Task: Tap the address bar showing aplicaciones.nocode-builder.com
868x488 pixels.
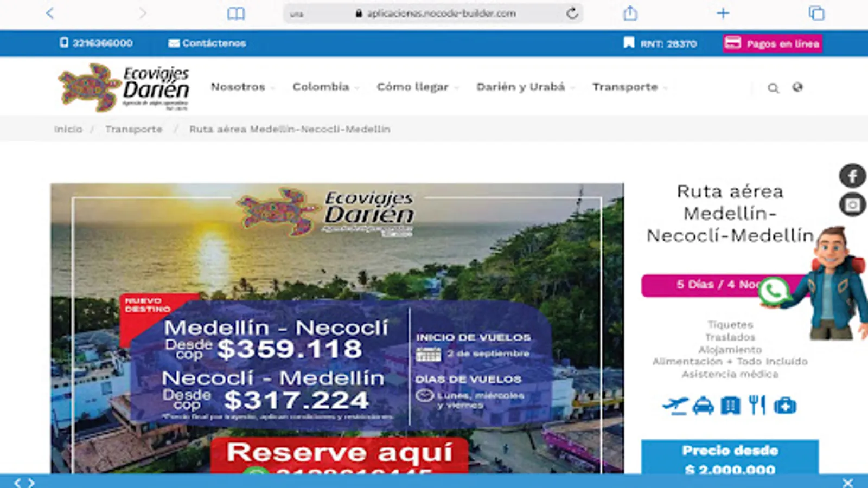Action: (433, 14)
